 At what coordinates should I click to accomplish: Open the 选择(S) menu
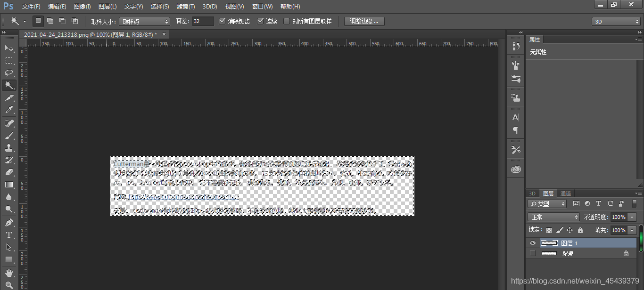[x=160, y=7]
